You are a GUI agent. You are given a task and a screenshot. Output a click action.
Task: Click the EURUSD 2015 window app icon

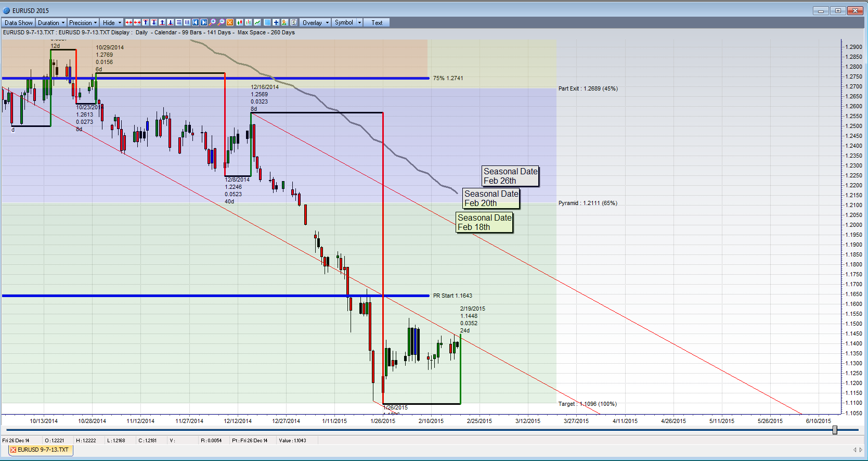point(7,10)
